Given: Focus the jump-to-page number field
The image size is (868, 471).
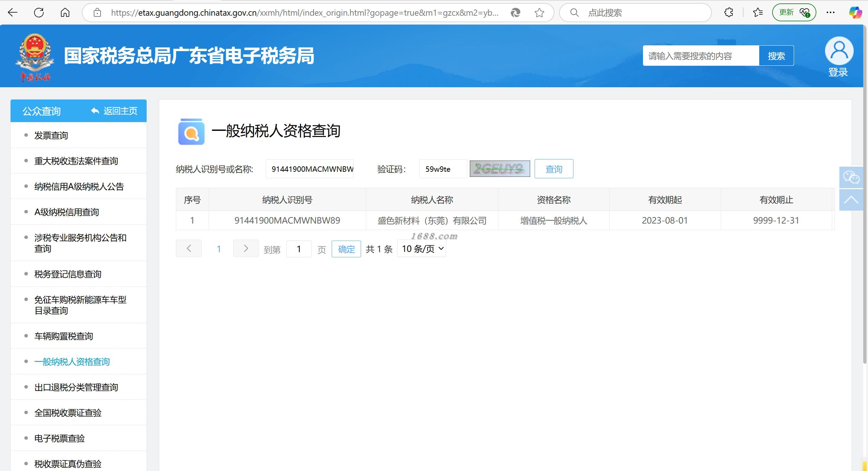Looking at the screenshot, I should click(x=299, y=249).
